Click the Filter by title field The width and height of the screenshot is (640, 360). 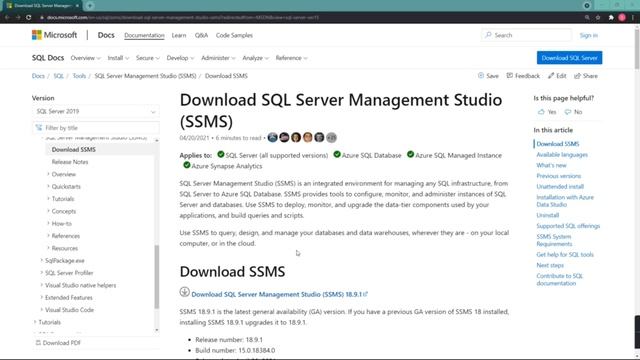96,128
